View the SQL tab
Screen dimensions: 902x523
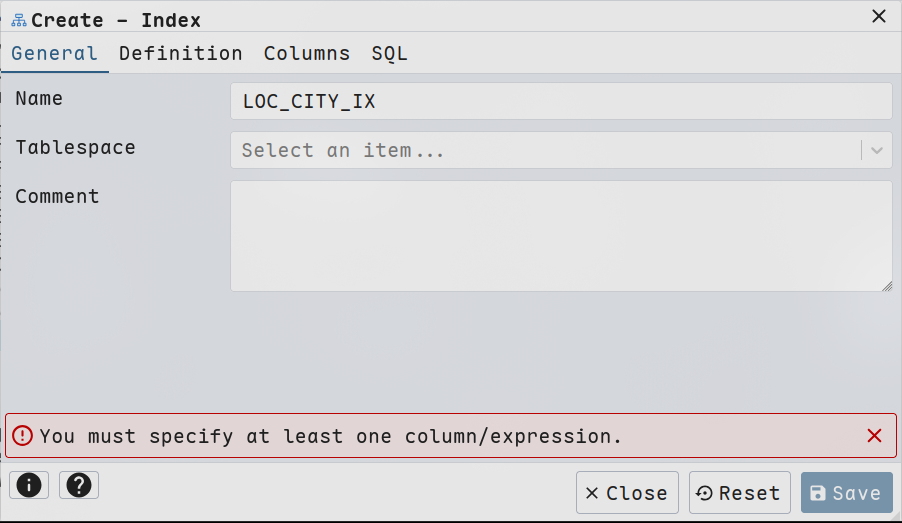click(389, 54)
